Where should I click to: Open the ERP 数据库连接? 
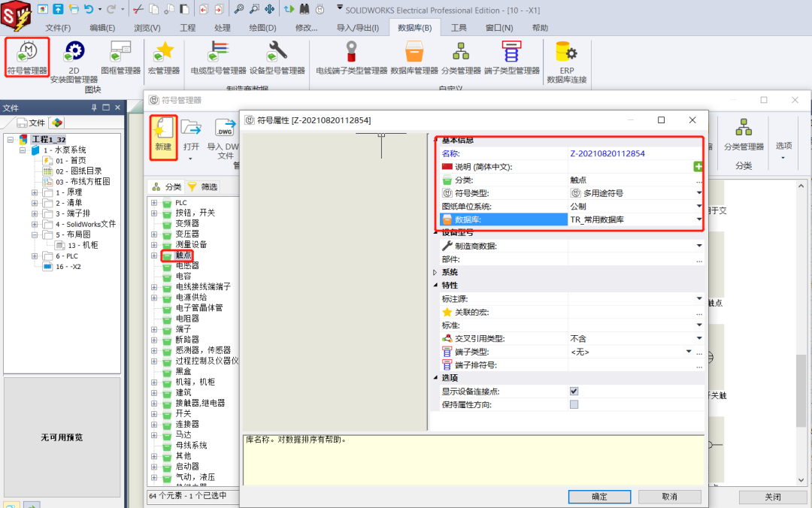point(567,62)
